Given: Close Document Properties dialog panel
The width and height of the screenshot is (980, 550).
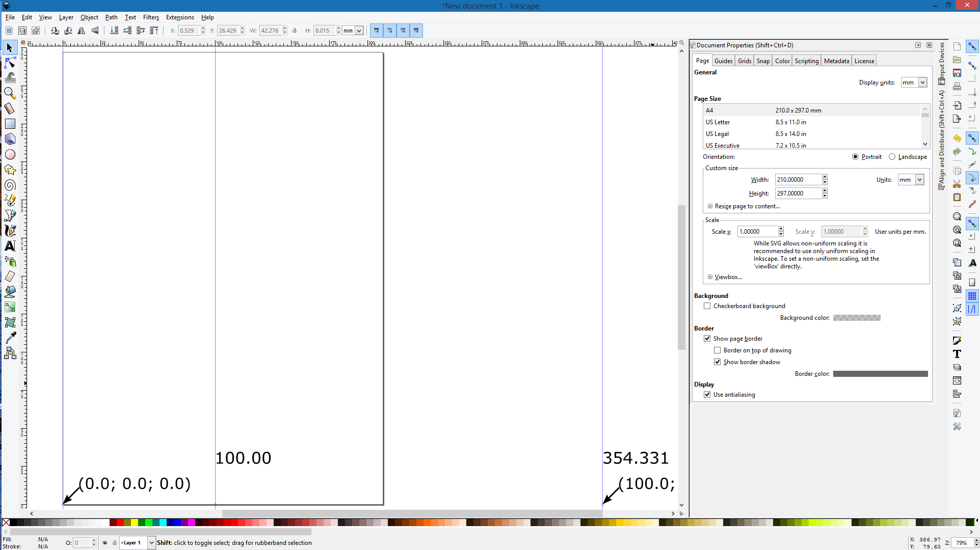Looking at the screenshot, I should (929, 45).
